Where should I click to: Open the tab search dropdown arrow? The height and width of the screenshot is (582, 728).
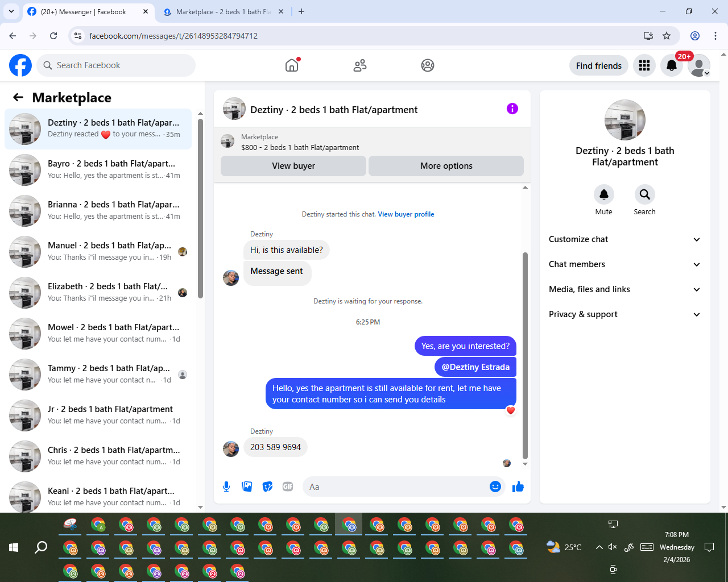pyautogui.click(x=11, y=11)
